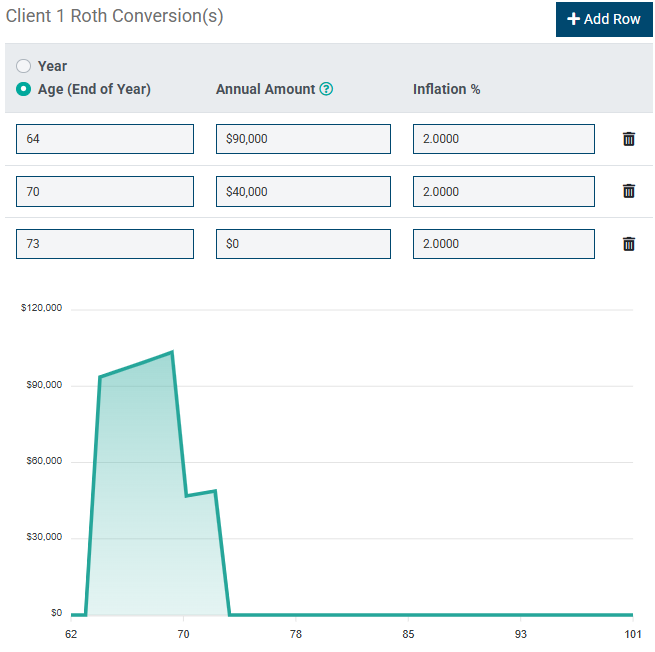Focus the $0 annual amount field
Image resolution: width=655 pixels, height=652 pixels.
(x=303, y=243)
